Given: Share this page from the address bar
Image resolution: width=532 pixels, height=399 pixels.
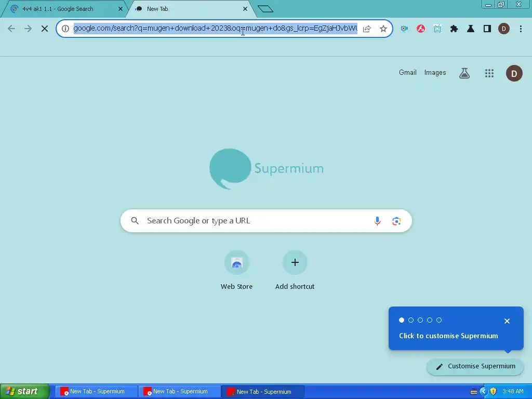Looking at the screenshot, I should [367, 29].
